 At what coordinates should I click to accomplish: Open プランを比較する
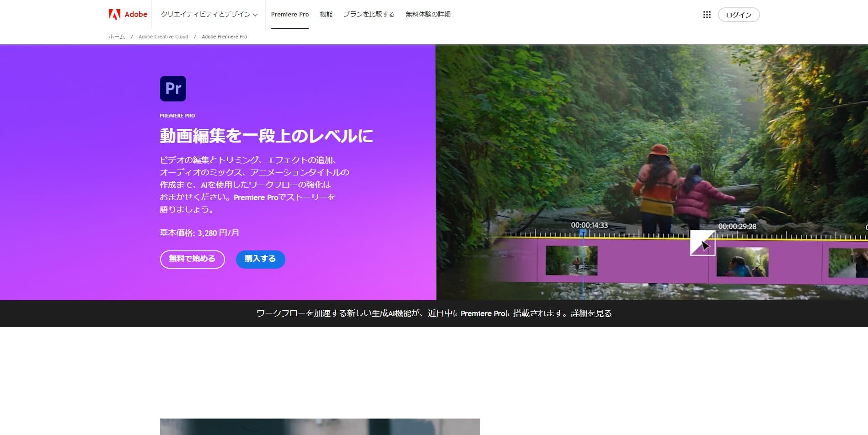(x=368, y=14)
